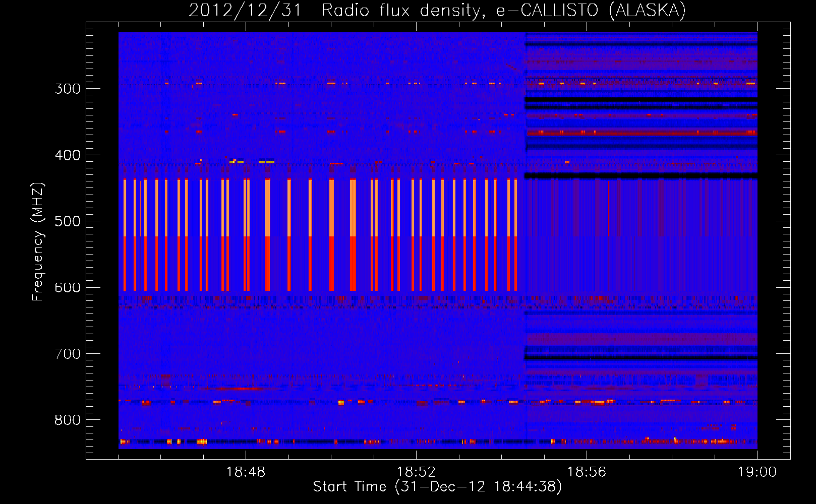This screenshot has width=816, height=504.
Task: Click the plot title 'Radio flux density, e-CALLISTO (ALASKA)'
Action: pos(504,10)
